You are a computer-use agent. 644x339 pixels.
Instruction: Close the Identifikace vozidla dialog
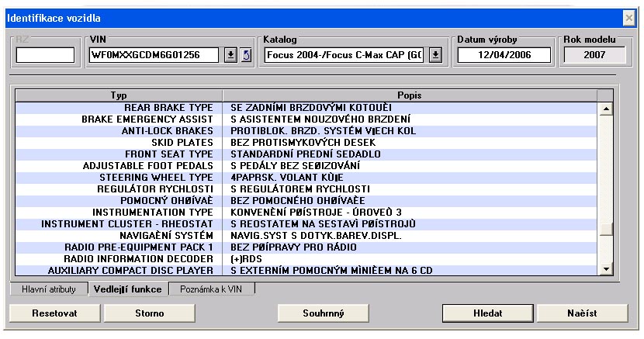click(x=628, y=17)
